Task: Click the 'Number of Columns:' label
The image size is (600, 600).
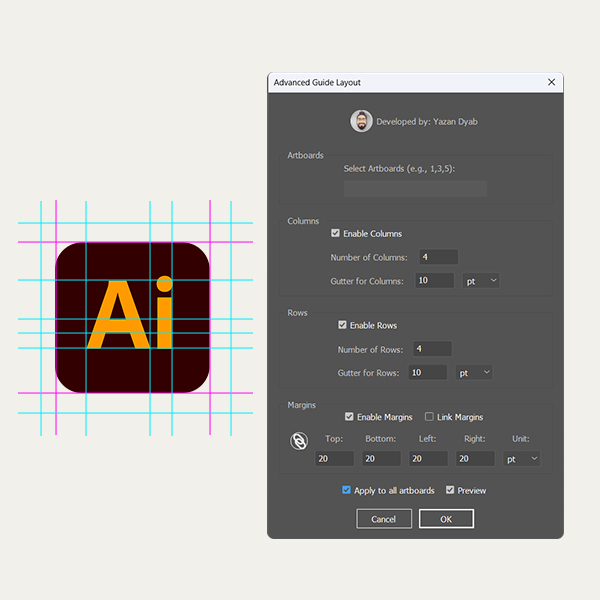Action: point(369,258)
